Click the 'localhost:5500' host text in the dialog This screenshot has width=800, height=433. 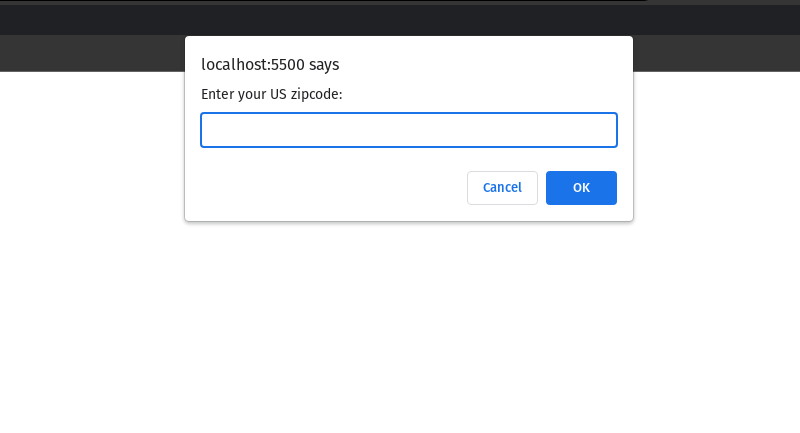pos(253,65)
